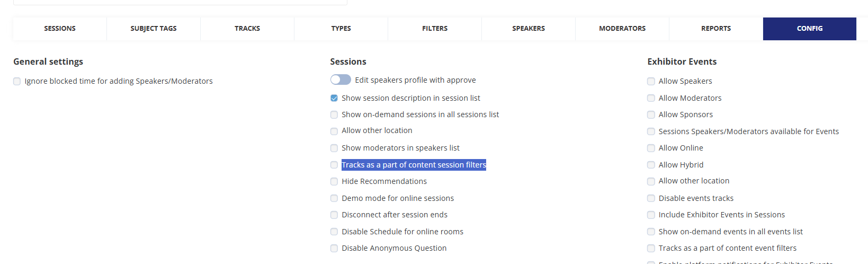Switch to the Subject Tags tab
This screenshot has height=264, width=868.
(154, 29)
